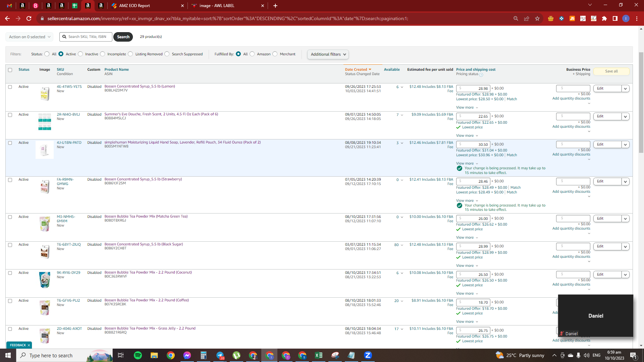Open the Chrome extensions puzzle icon

(604, 18)
